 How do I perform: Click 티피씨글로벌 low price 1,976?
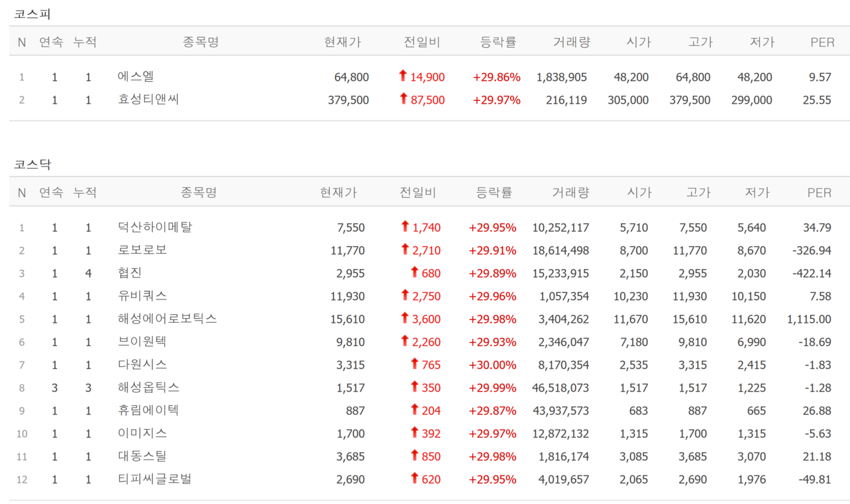click(752, 480)
